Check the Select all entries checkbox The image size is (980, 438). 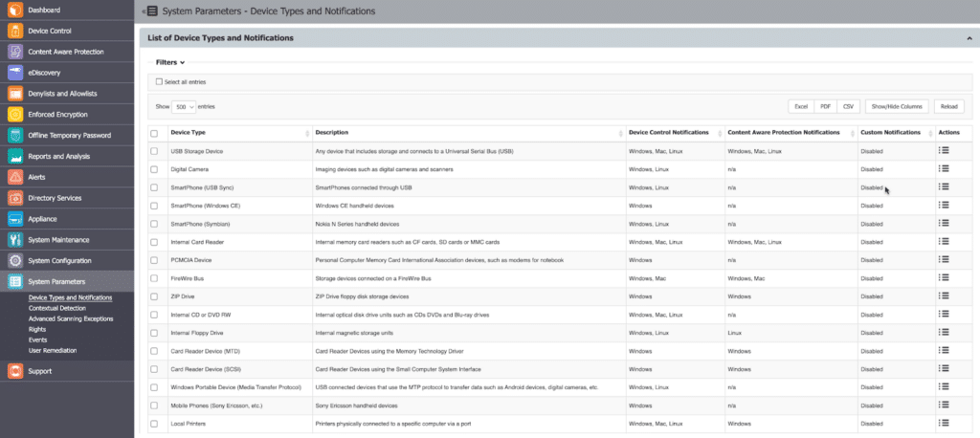159,82
